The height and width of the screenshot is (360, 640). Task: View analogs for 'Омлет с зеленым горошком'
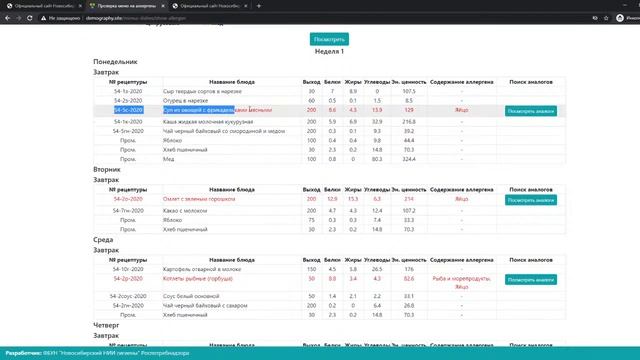point(531,200)
